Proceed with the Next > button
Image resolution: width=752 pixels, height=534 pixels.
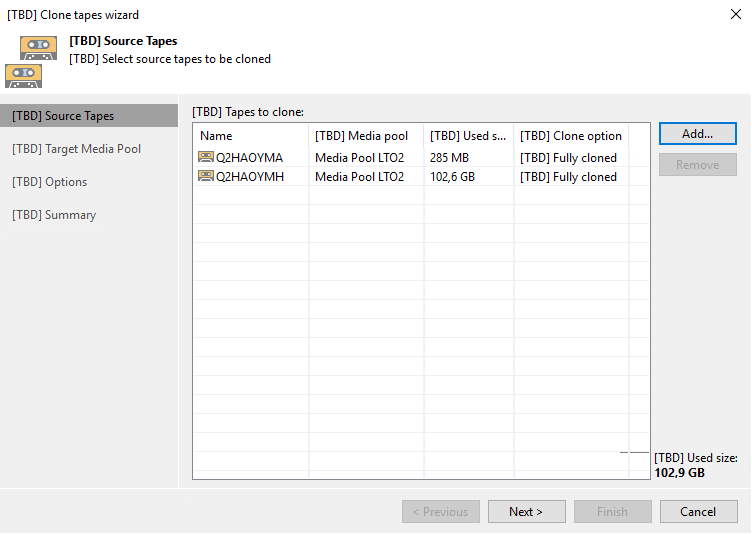[x=527, y=511]
